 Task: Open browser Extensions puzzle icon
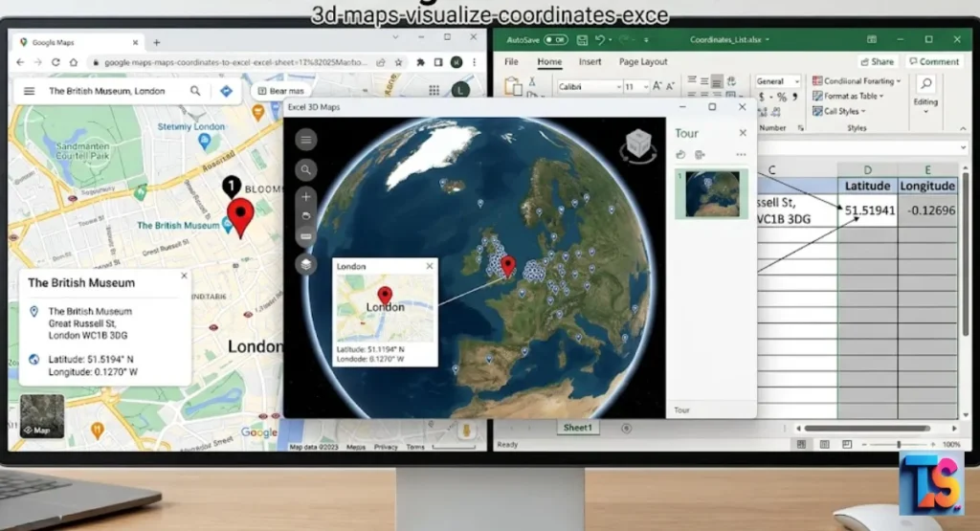[x=421, y=62]
